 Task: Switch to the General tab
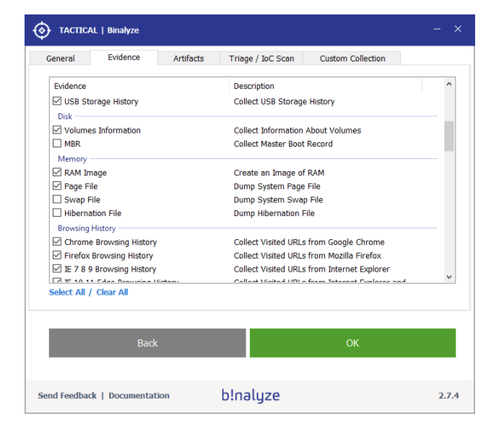(61, 59)
